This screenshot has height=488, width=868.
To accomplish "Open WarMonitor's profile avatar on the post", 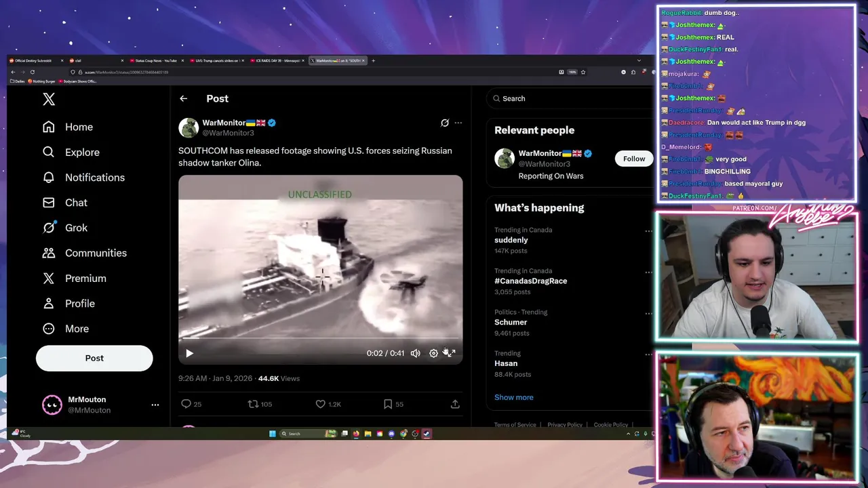I will tap(189, 127).
